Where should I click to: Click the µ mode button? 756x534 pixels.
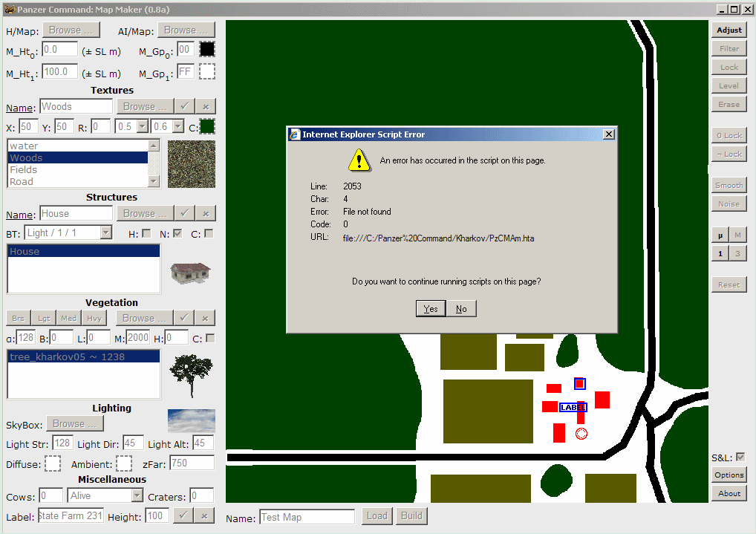point(720,235)
